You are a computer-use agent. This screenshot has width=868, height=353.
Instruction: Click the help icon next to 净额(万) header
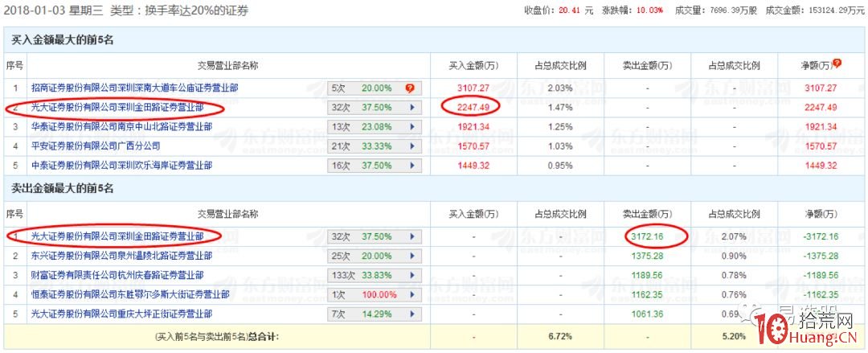pos(837,64)
